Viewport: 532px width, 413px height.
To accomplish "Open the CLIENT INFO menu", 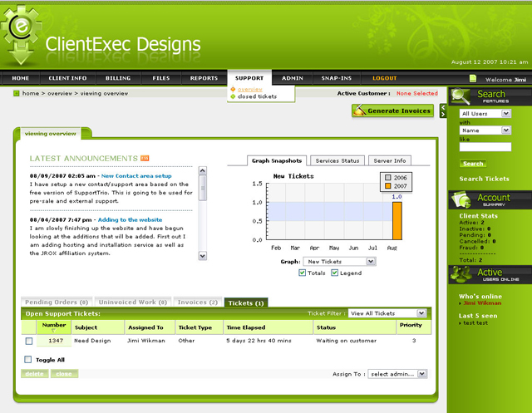I will [67, 78].
